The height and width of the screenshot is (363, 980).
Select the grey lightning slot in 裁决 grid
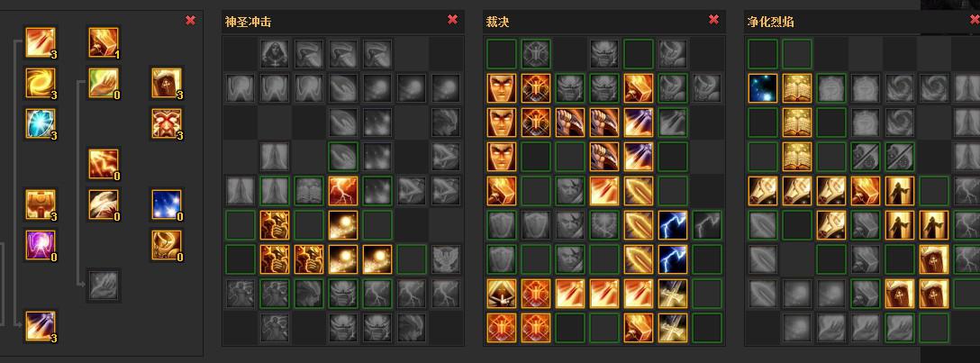707,225
